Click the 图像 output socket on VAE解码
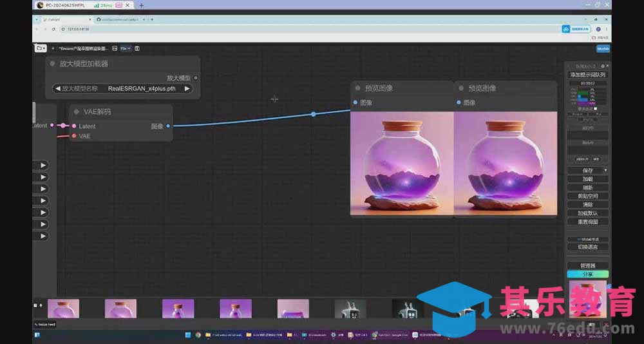This screenshot has height=344, width=644. [167, 126]
